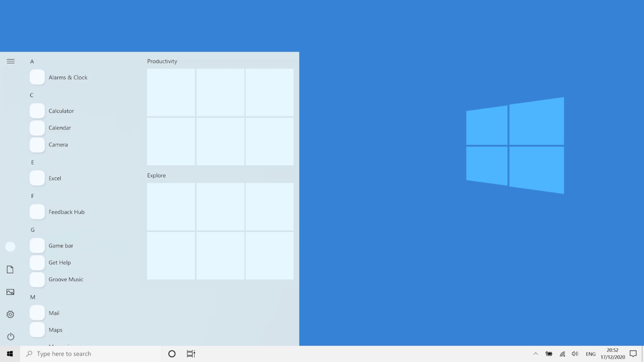Launch Calculator from the app list
644x362 pixels.
(62, 111)
